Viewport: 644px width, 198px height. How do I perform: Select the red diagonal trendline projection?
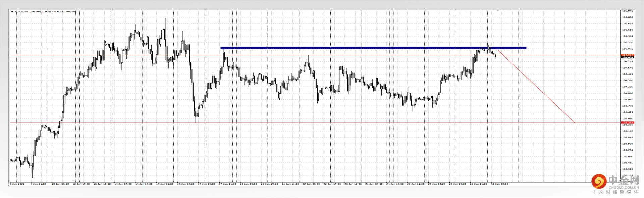point(536,86)
